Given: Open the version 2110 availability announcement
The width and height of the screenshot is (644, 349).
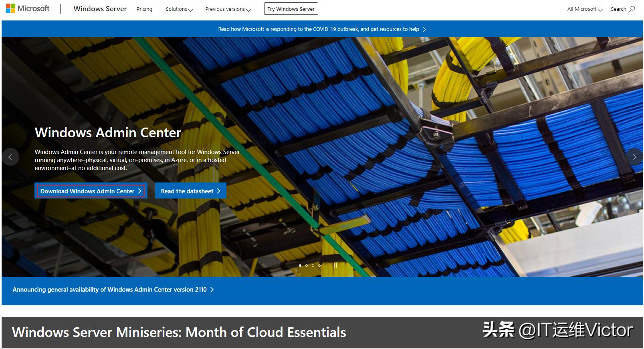Looking at the screenshot, I should tap(113, 290).
